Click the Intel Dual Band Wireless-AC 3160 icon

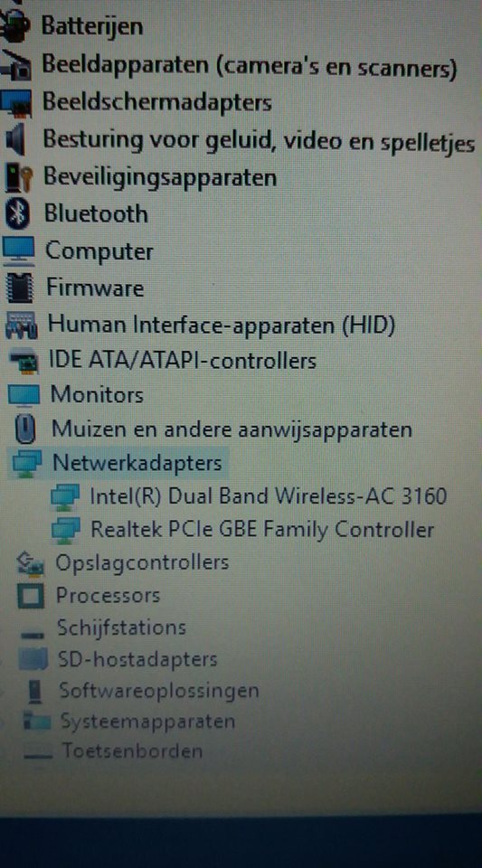point(66,495)
